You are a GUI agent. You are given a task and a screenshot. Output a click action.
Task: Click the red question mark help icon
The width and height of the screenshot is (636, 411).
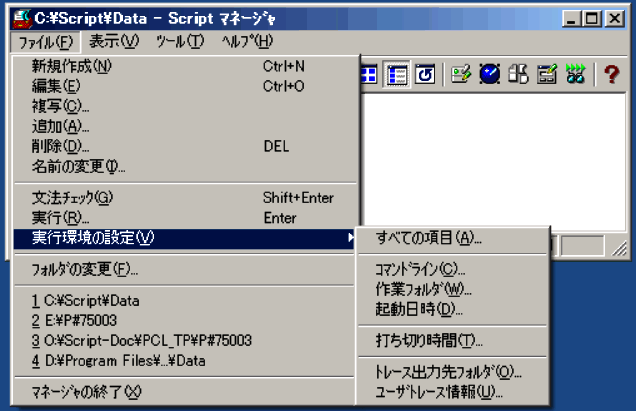[612, 74]
